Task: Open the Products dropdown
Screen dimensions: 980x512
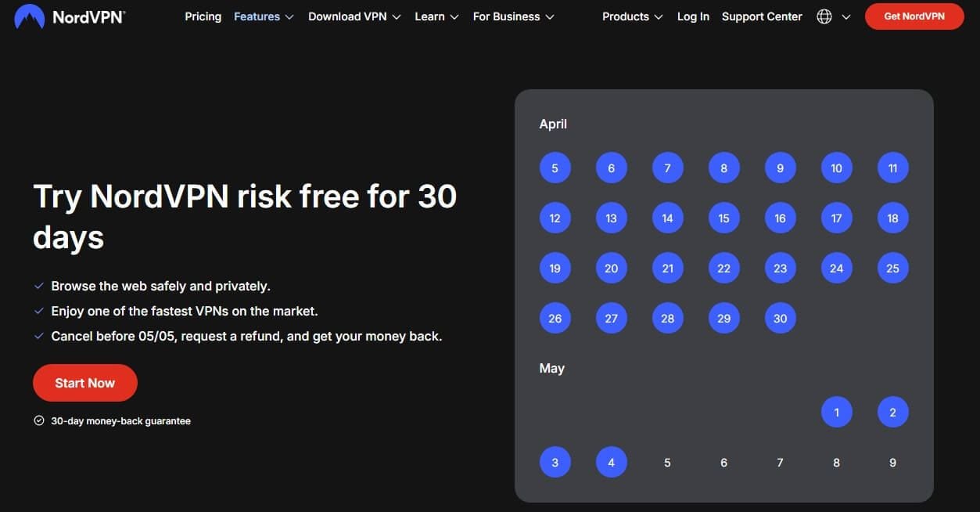Action: [632, 16]
